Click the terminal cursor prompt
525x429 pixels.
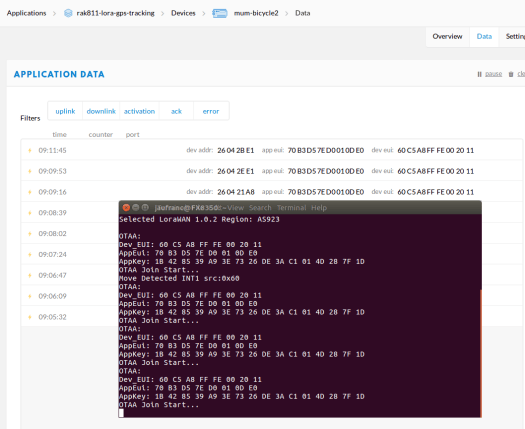pyautogui.click(x=121, y=413)
